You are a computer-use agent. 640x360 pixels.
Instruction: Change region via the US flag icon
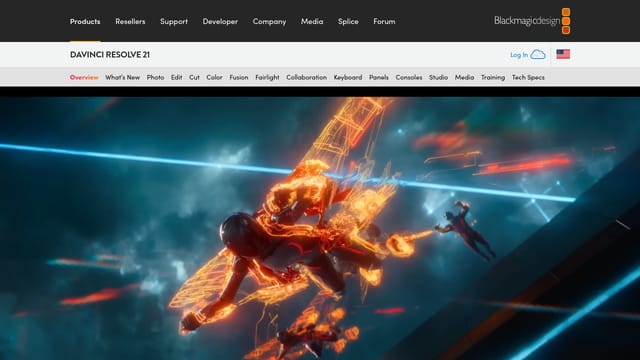coord(563,54)
